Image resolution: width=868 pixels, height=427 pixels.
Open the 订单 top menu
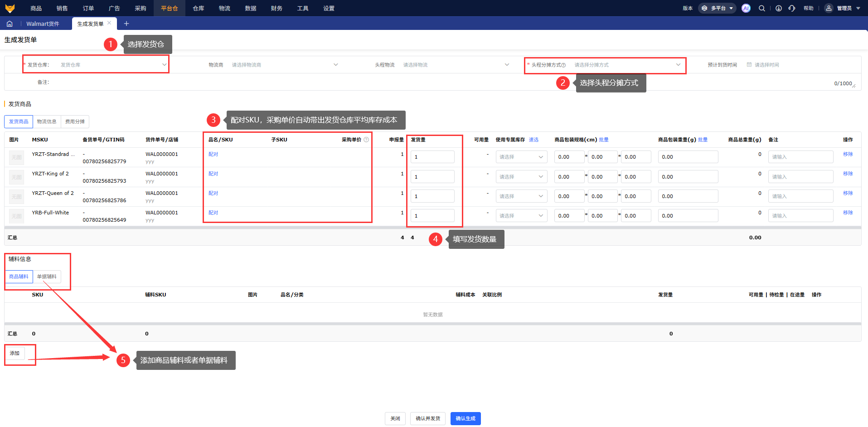click(88, 8)
